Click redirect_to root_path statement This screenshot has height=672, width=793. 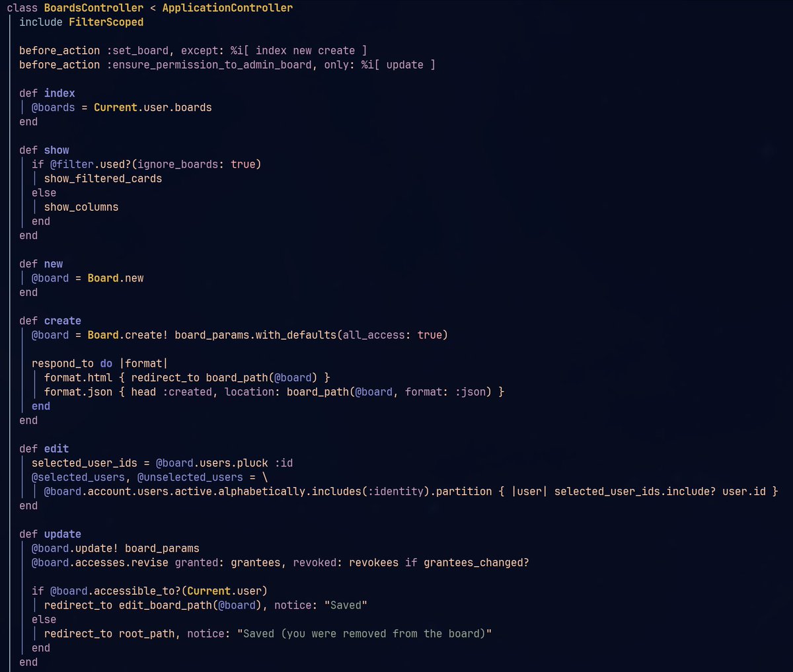[x=110, y=634]
